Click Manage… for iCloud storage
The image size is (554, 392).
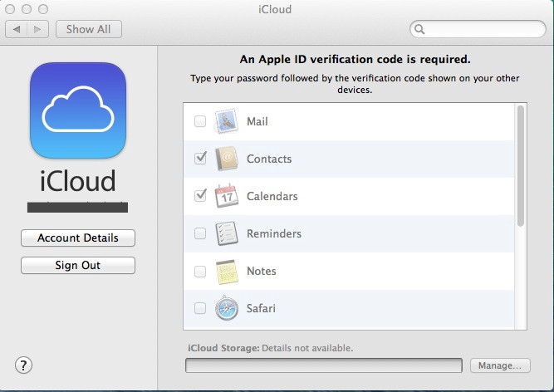pyautogui.click(x=500, y=365)
